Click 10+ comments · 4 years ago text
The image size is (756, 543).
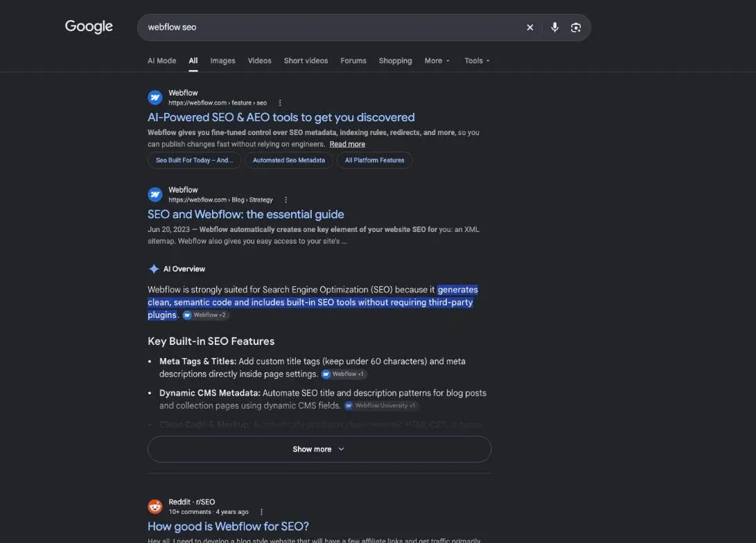coord(209,512)
